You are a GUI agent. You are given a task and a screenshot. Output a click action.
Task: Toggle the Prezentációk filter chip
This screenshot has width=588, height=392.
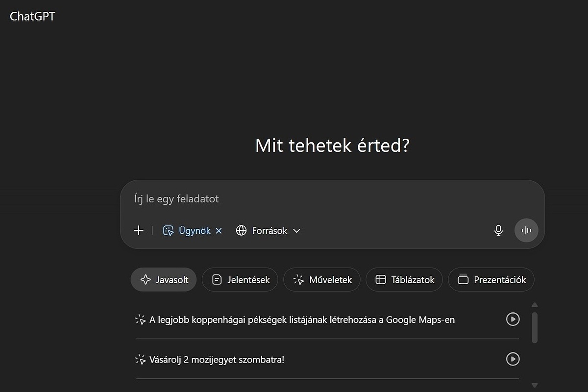(491, 279)
